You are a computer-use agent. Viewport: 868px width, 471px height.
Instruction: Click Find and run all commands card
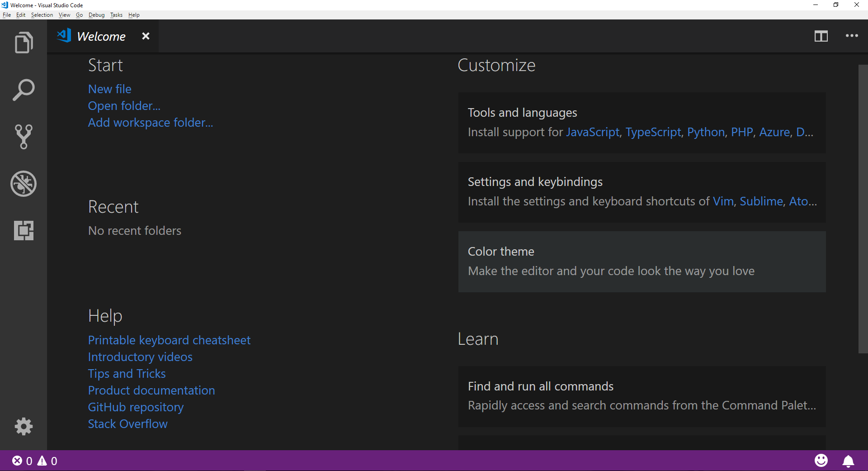(642, 396)
